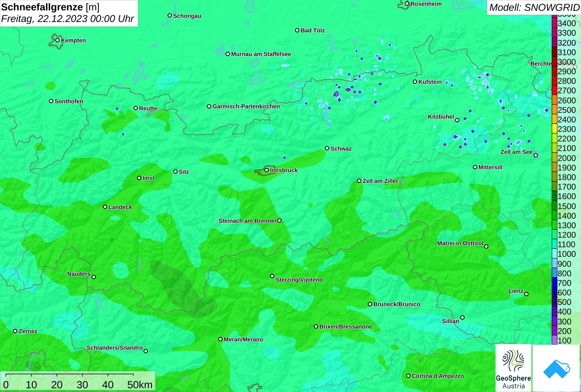This screenshot has height=392, width=581.
Task: Select the Landeck marker dot
Action: [x=105, y=207]
